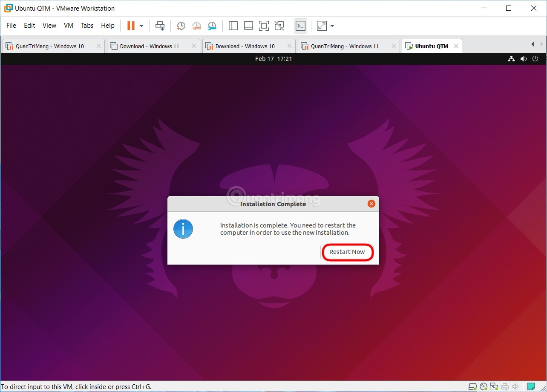
Task: Close the Download - Windows 11 tab
Action: 194,46
